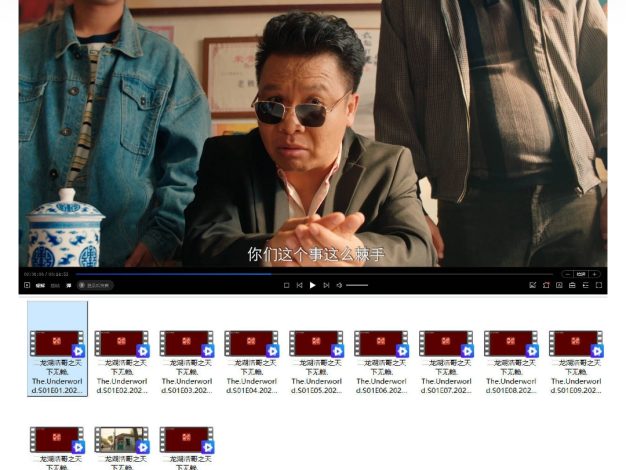Select the third video file in second row
Image resolution: width=626 pixels, height=470 pixels.
187,448
